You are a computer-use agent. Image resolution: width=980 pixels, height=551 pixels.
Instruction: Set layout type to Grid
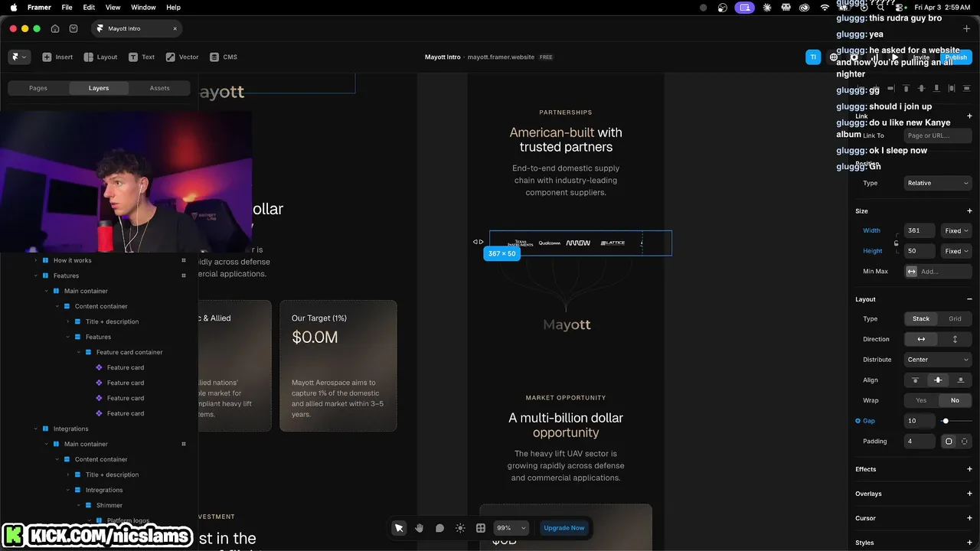click(x=955, y=318)
